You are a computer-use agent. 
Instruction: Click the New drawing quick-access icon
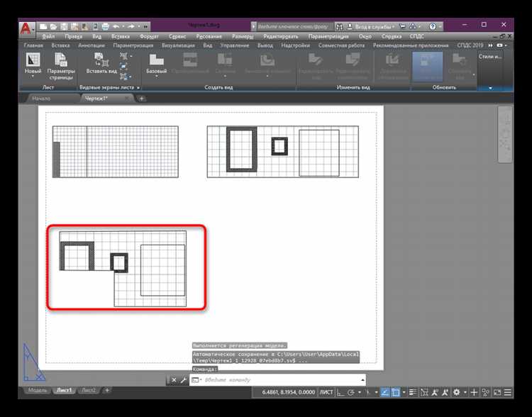(x=43, y=26)
